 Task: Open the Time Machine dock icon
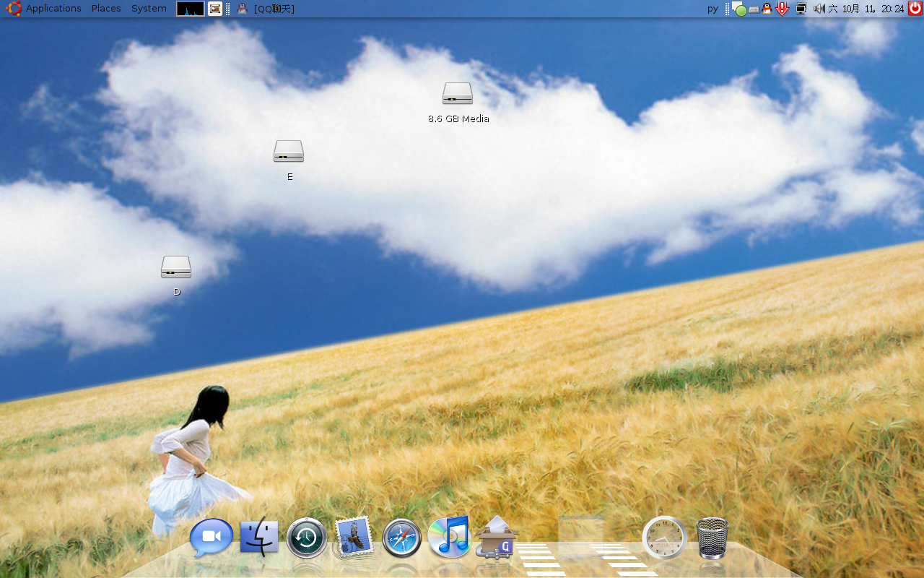pyautogui.click(x=307, y=538)
